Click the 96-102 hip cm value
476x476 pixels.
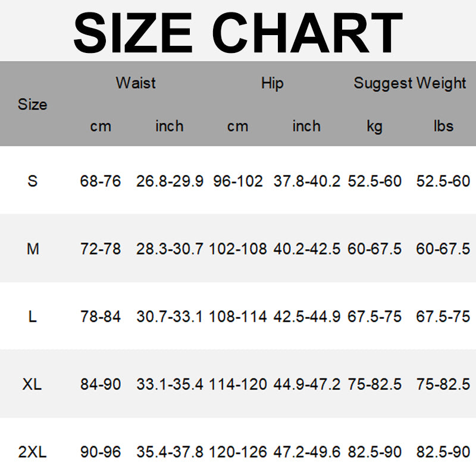(238, 181)
